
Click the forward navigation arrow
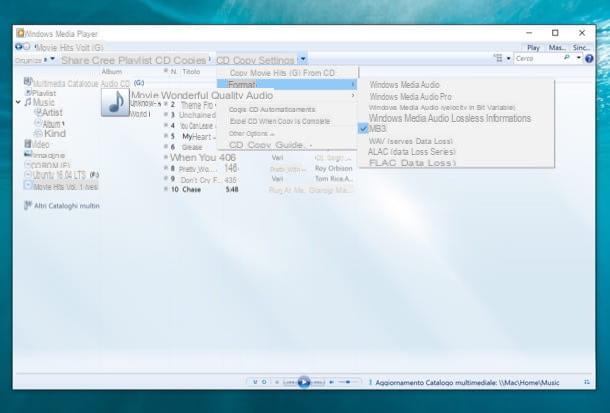pos(26,47)
